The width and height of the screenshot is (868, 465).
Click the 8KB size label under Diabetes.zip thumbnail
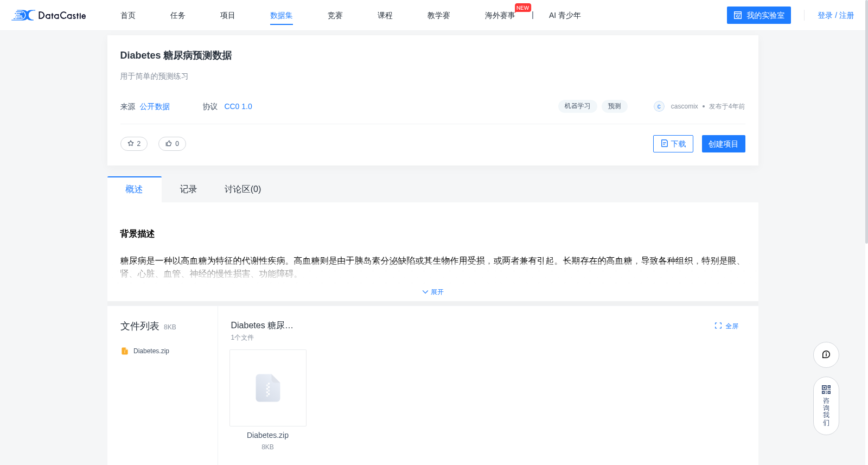pyautogui.click(x=268, y=447)
